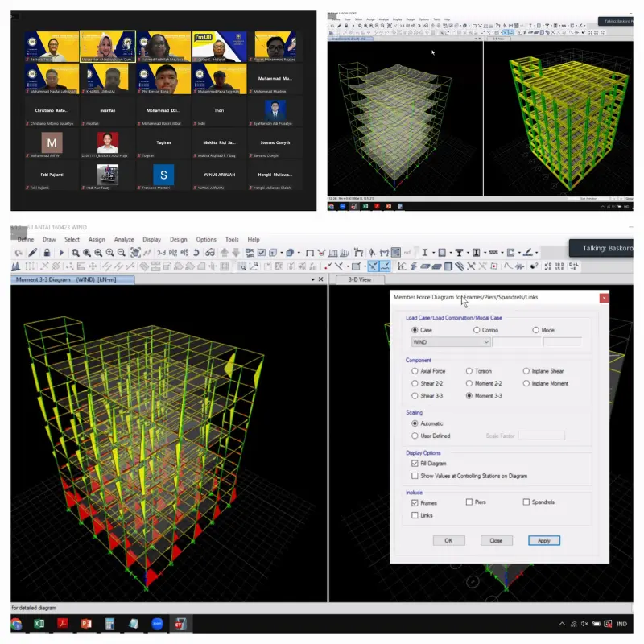Choose the Combo radio button
The height and width of the screenshot is (644, 644).
pyautogui.click(x=476, y=330)
